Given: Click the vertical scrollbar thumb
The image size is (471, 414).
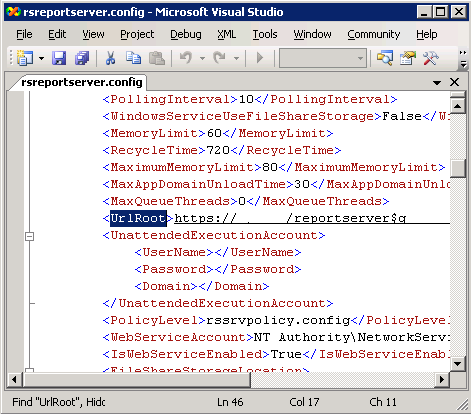Looking at the screenshot, I should point(457,169).
